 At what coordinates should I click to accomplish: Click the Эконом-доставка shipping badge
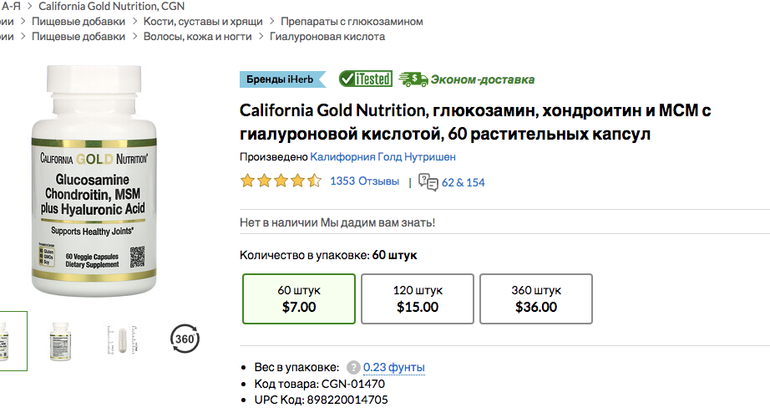(x=466, y=79)
